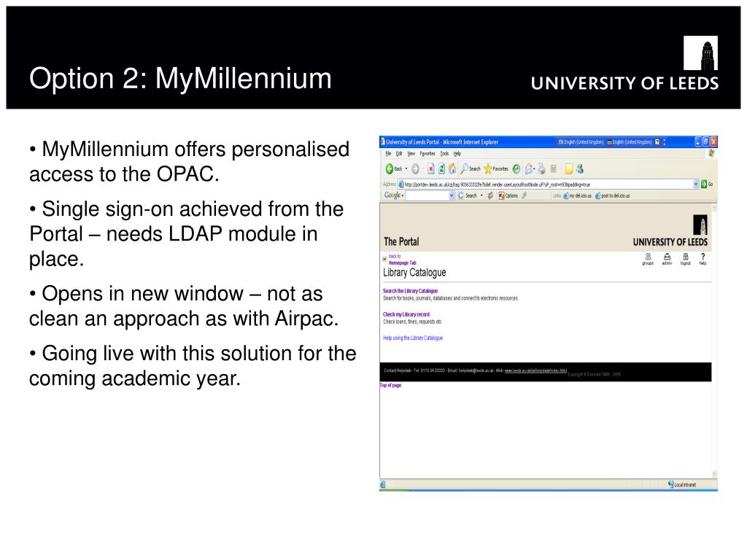Open the Favorites menu

[427, 154]
